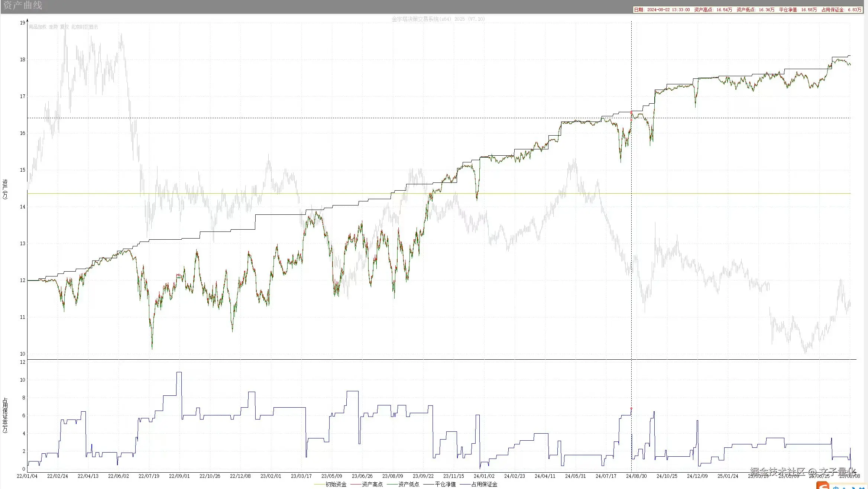Click the 占用保证金 value in the top info box
This screenshot has height=489, width=868.
(x=854, y=10)
